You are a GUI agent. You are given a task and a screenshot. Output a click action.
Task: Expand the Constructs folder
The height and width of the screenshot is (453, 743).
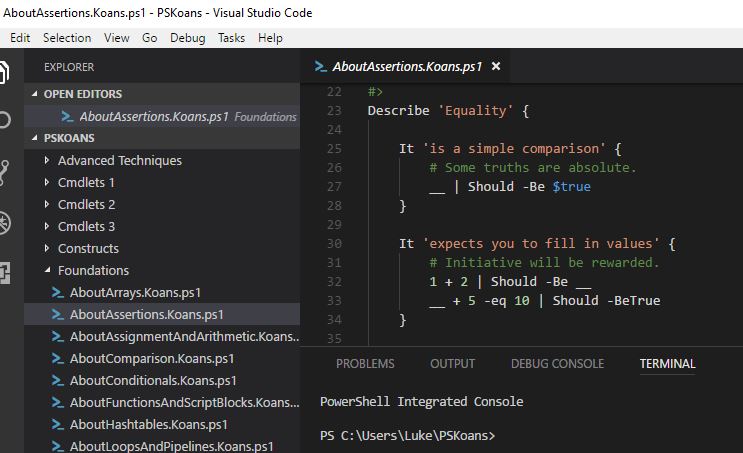click(x=46, y=248)
